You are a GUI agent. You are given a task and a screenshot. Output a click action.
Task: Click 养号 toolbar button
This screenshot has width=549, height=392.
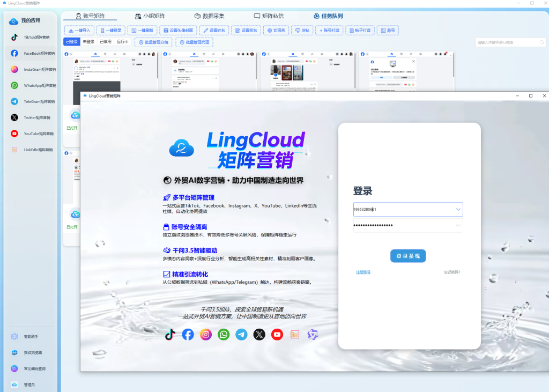coord(388,31)
